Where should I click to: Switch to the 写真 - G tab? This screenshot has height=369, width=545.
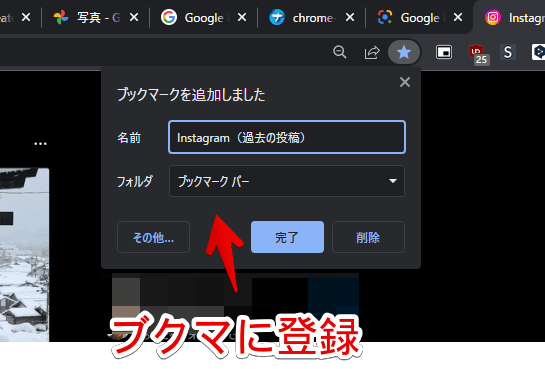point(96,17)
